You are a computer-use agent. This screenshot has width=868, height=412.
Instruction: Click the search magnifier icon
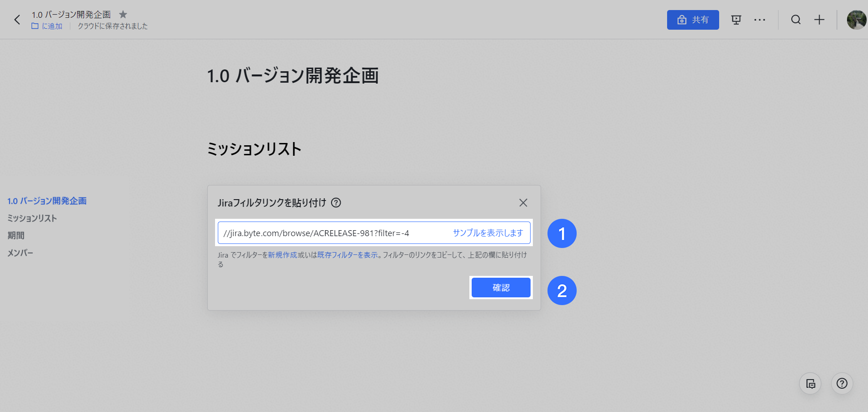pyautogui.click(x=796, y=20)
